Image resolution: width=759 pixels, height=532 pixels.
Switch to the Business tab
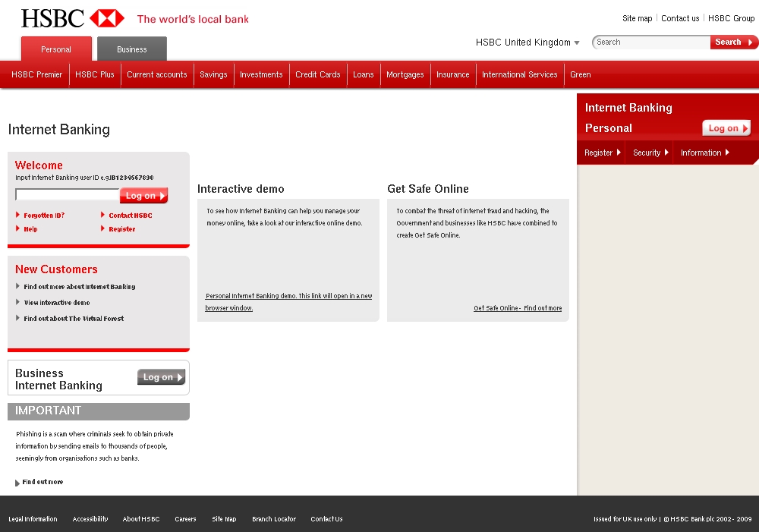[131, 49]
